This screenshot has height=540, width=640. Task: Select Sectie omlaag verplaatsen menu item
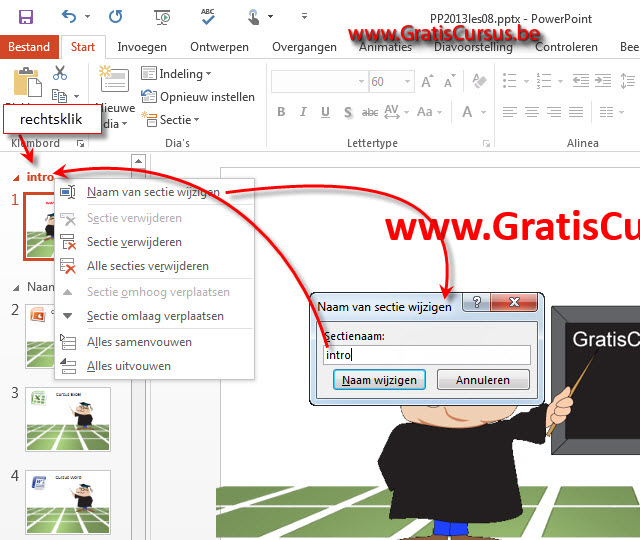pos(154,316)
